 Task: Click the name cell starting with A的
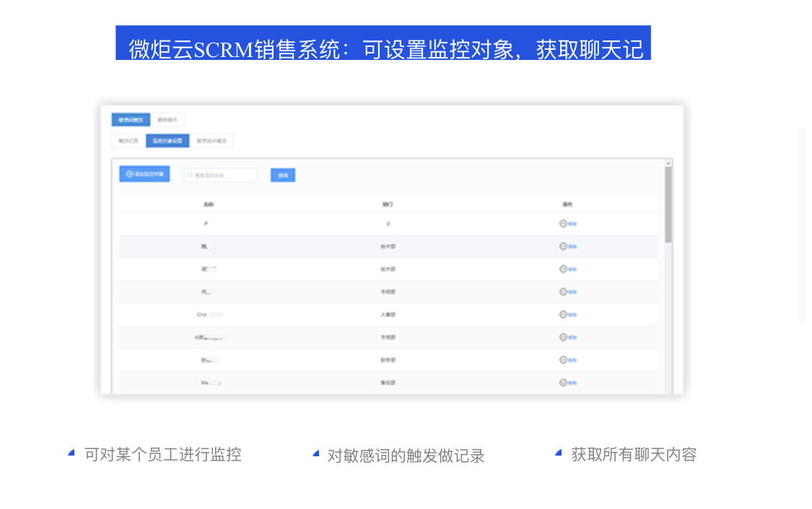point(209,337)
